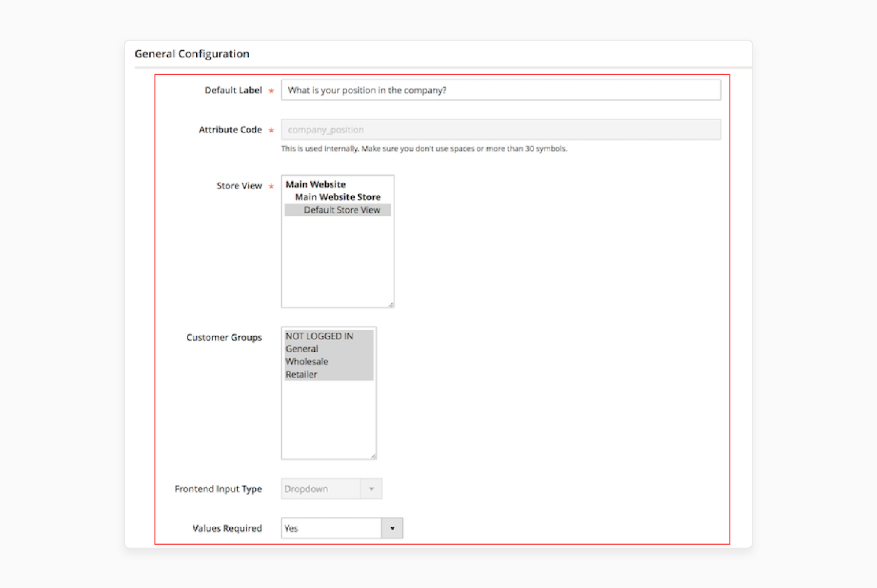Select Main Website in Store View list

338,184
